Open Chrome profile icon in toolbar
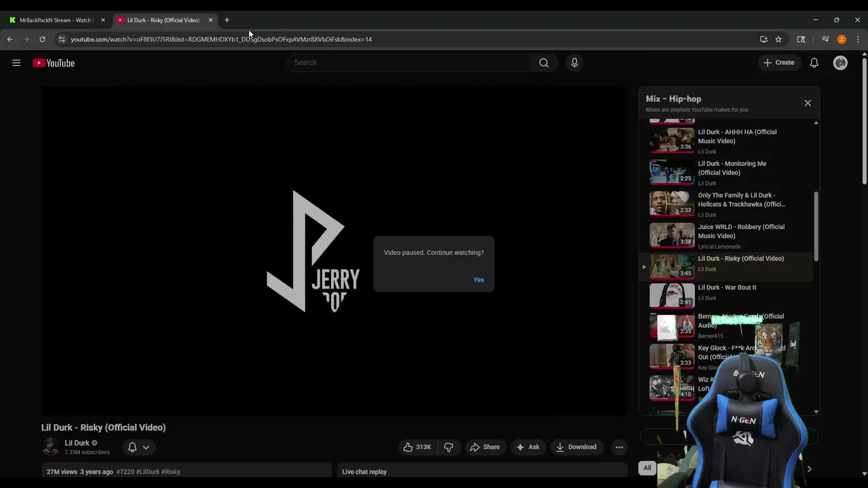 (842, 39)
